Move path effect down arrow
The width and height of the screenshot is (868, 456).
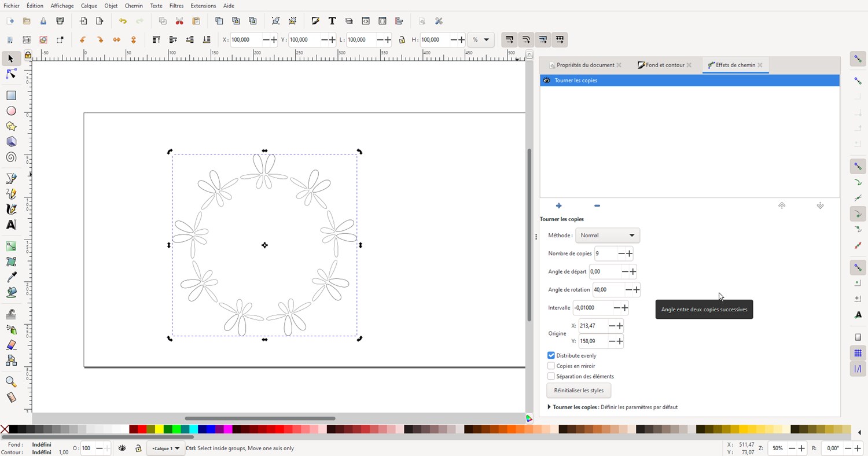[820, 205]
